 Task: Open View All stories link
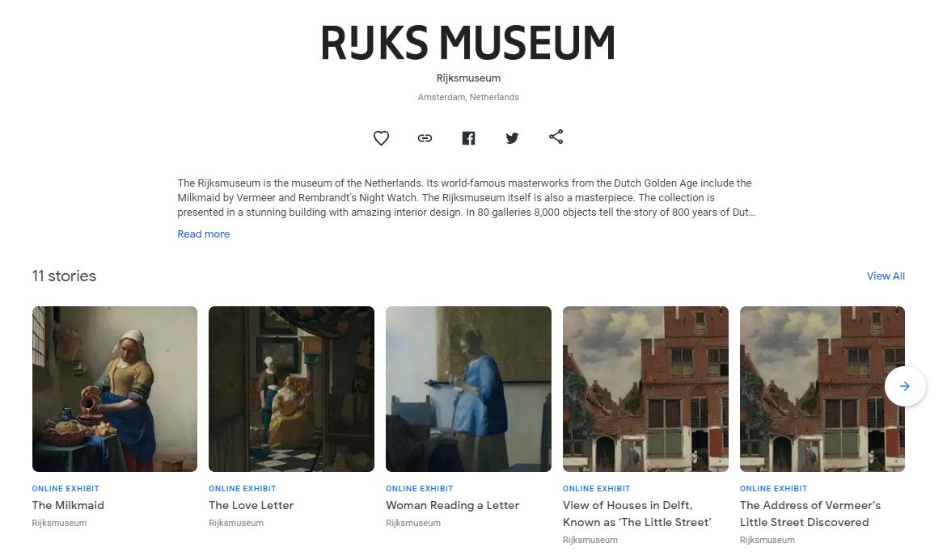(886, 276)
